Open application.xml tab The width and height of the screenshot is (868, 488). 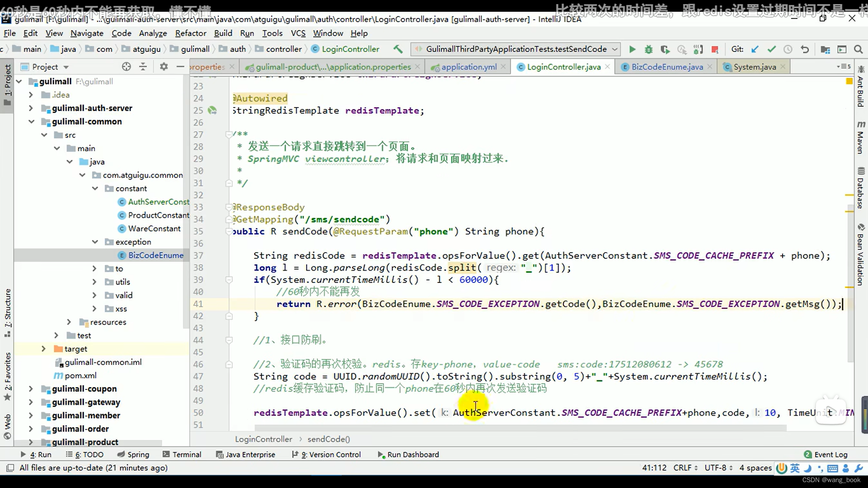coord(470,67)
